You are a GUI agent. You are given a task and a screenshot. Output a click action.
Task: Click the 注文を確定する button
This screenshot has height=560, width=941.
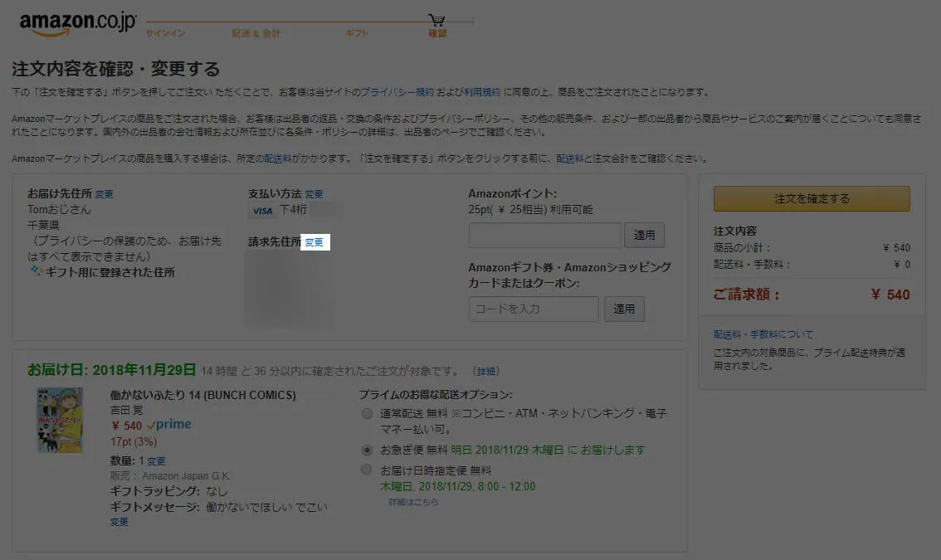(812, 198)
